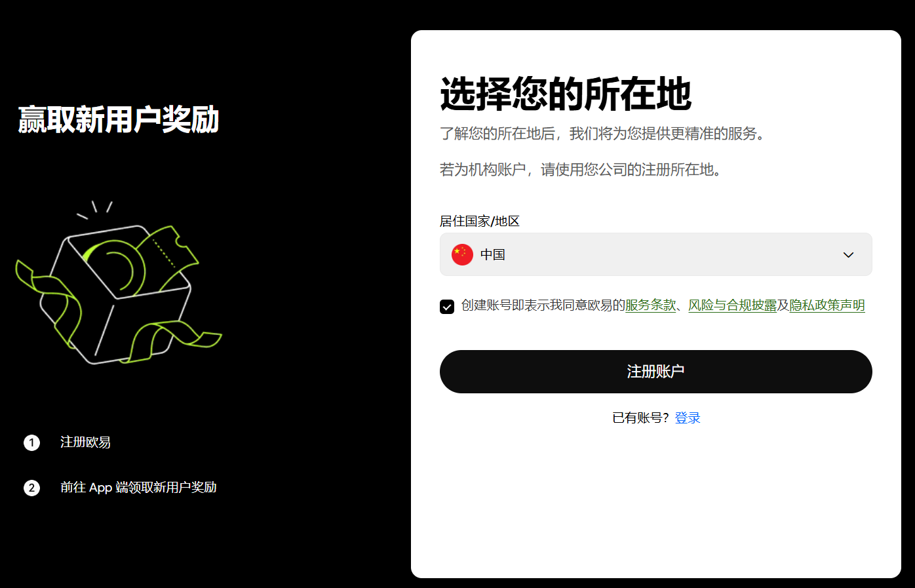Screen dimensions: 915x588
Task: Click the China flag icon
Action: tap(462, 254)
